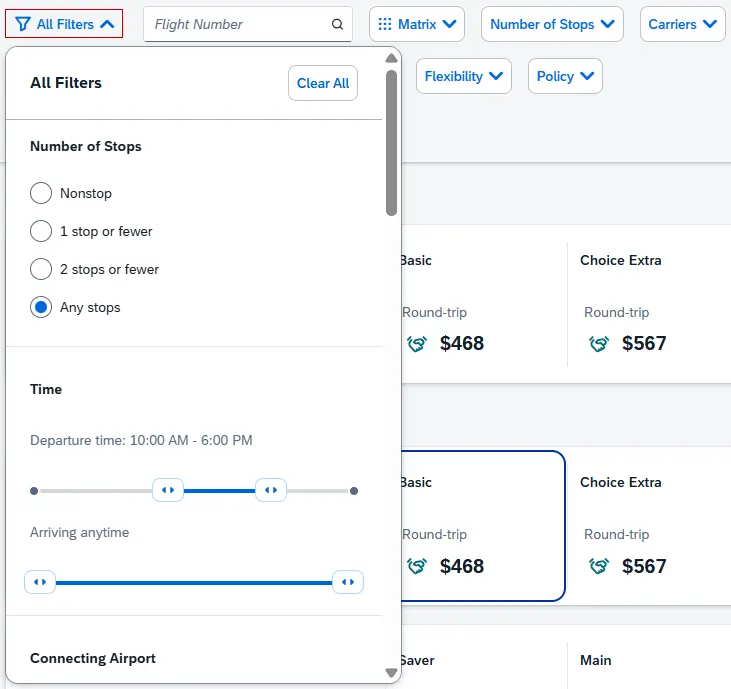Click the arrival time right slider handle
Image resolution: width=731 pixels, height=689 pixels.
(x=348, y=582)
